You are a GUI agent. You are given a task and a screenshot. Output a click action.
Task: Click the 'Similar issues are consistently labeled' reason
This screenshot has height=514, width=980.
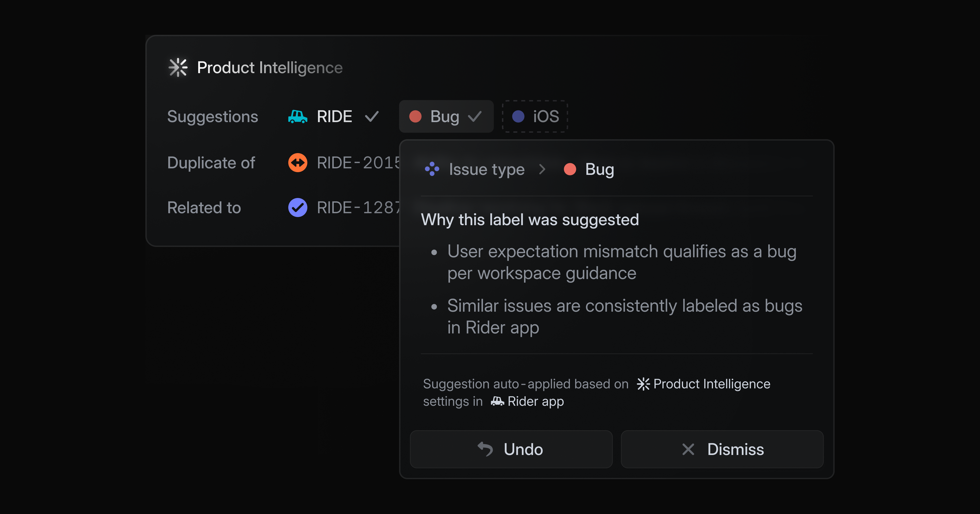(625, 317)
